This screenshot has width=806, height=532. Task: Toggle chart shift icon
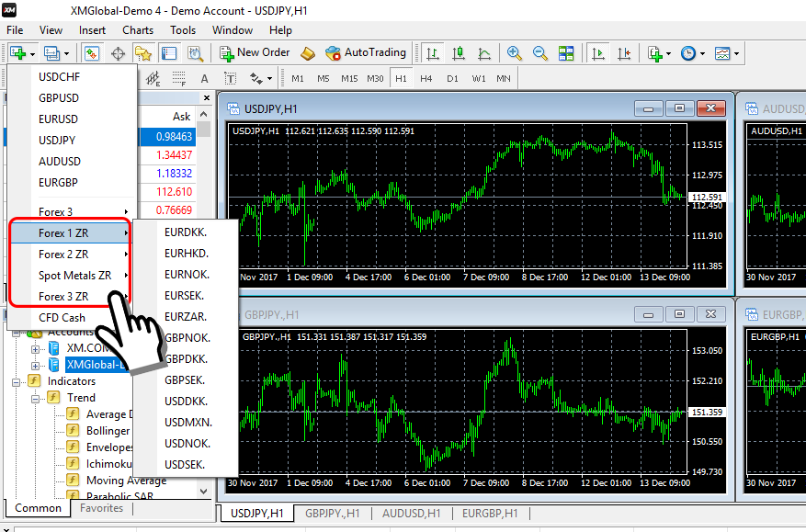[x=624, y=53]
